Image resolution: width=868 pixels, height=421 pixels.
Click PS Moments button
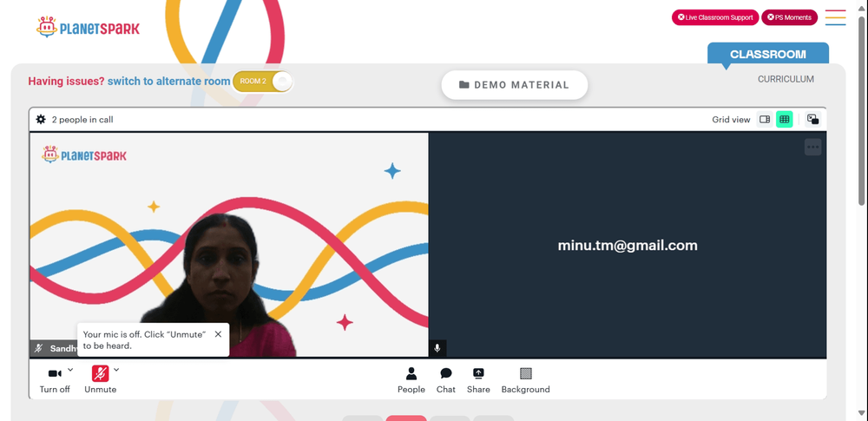click(789, 17)
